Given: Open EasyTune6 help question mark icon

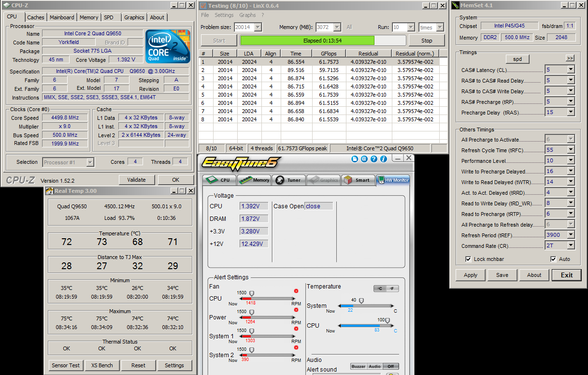Looking at the screenshot, I should (x=374, y=159).
